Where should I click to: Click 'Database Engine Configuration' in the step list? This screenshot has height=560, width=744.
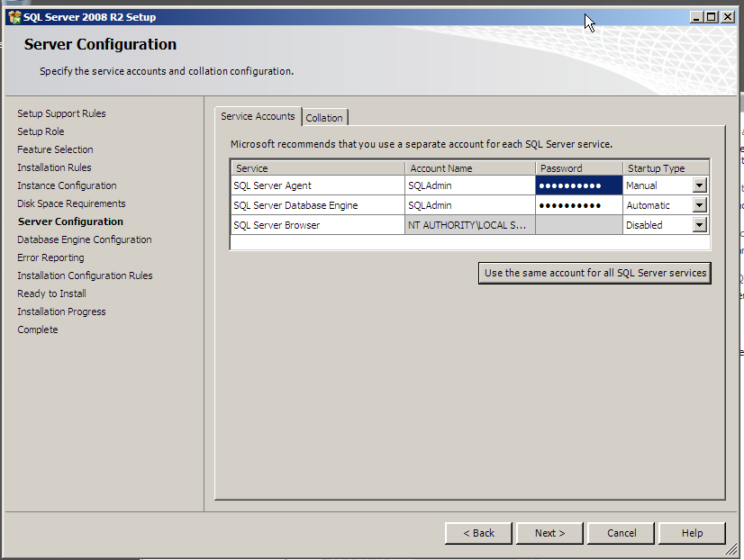point(85,239)
